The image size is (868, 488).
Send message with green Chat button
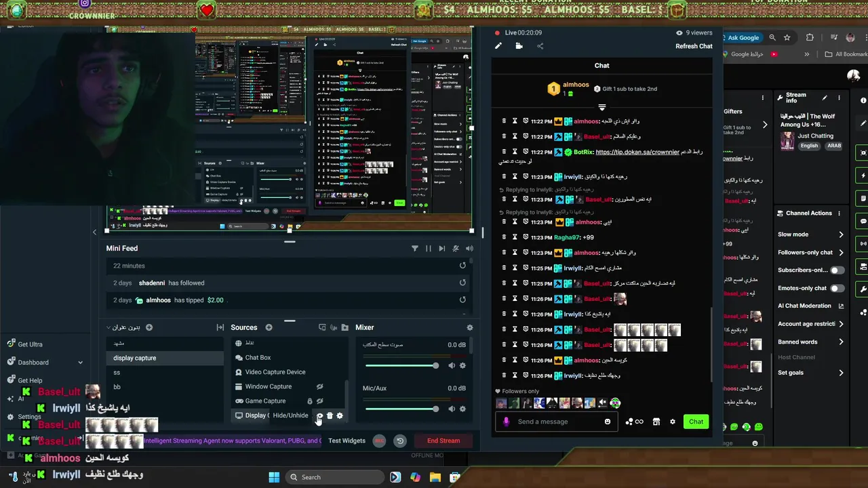pos(696,422)
